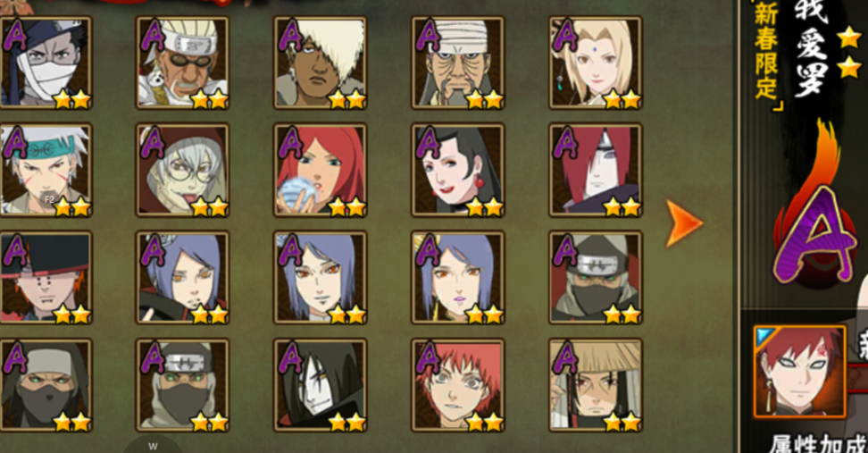Select the hooded green-eyed masked ninja in bottom row
This screenshot has width=868, height=453.
tap(46, 385)
